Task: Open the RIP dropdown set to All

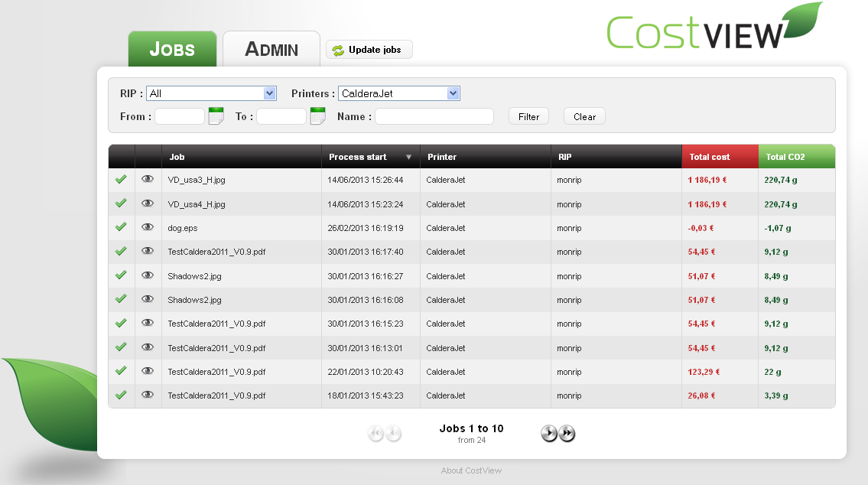Action: click(211, 93)
